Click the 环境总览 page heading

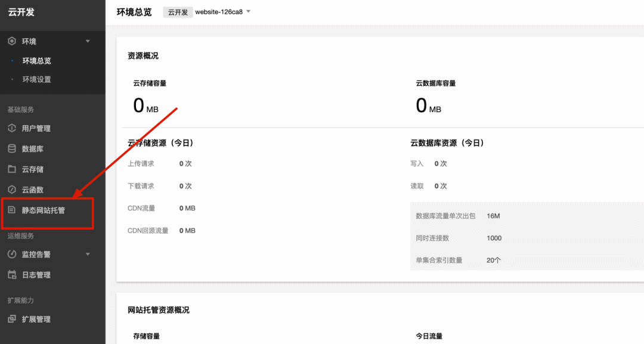[x=134, y=13]
